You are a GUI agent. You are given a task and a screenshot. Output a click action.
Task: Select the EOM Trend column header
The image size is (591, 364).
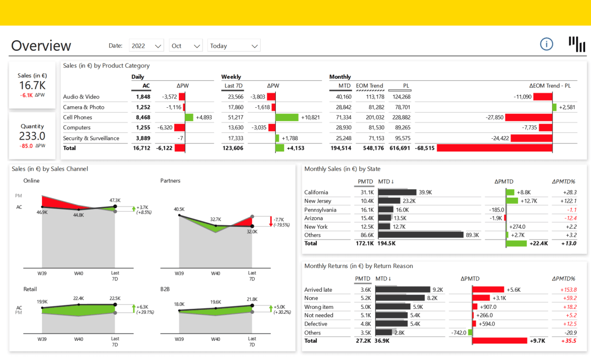pyautogui.click(x=369, y=86)
